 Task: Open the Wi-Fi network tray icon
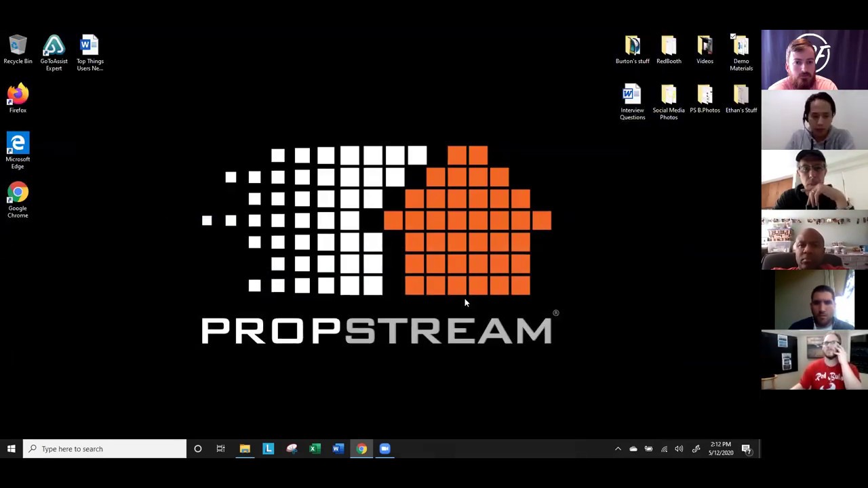point(664,449)
